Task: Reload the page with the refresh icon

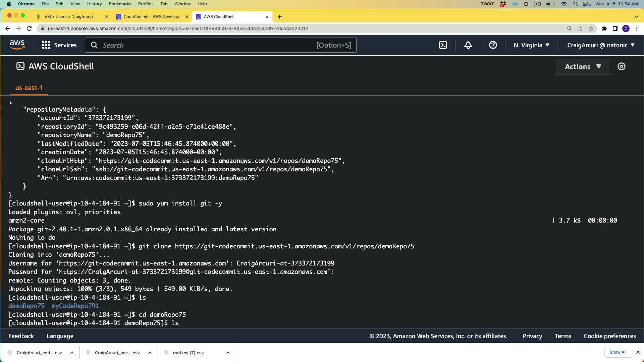Action: click(x=29, y=28)
